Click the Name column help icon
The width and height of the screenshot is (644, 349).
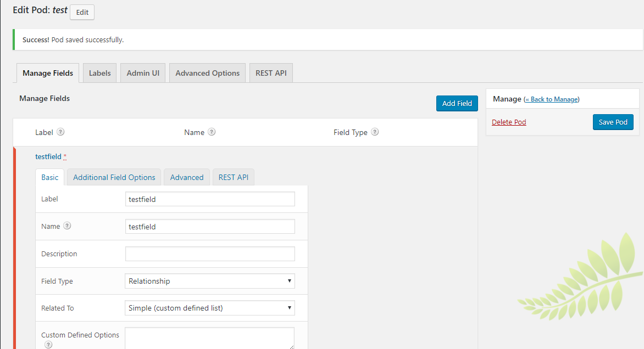213,132
